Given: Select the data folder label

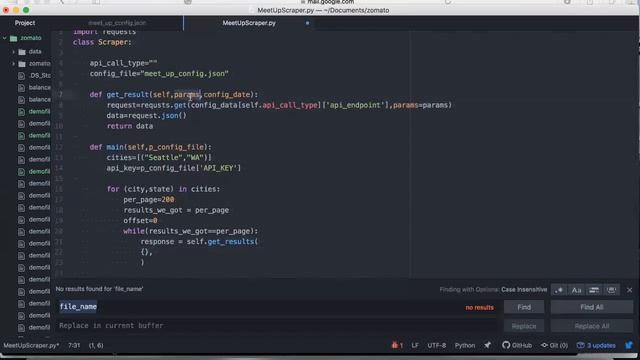Looking at the screenshot, I should pyautogui.click(x=35, y=51).
